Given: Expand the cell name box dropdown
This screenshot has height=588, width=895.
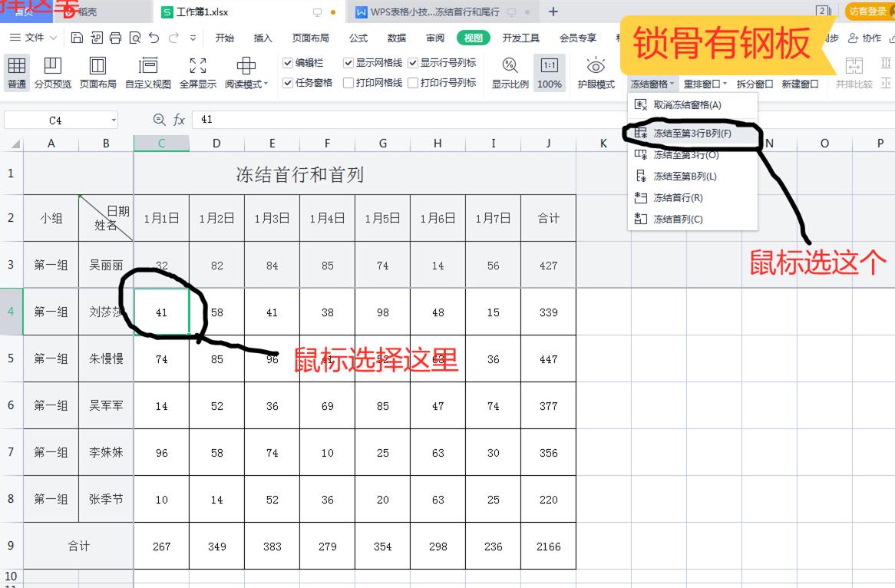Looking at the screenshot, I should coord(112,120).
